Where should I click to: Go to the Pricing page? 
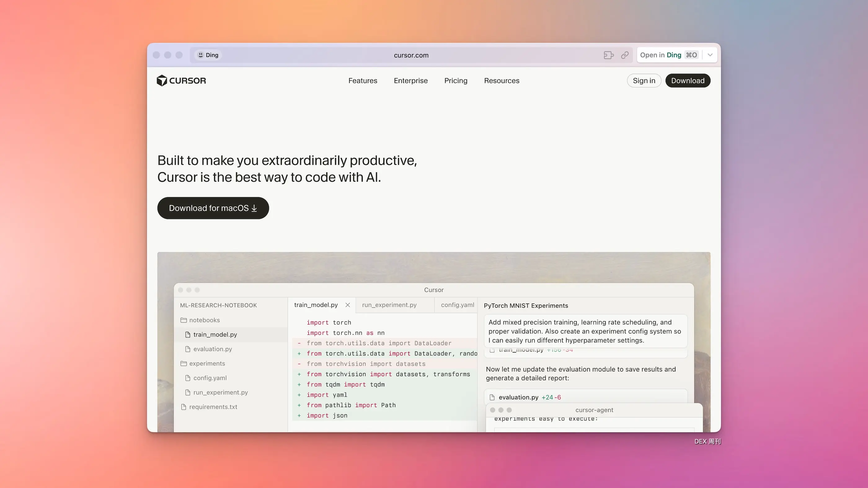coord(456,81)
